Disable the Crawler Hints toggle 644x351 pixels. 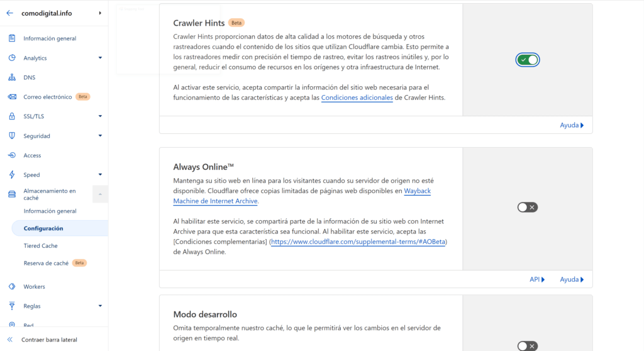528,60
